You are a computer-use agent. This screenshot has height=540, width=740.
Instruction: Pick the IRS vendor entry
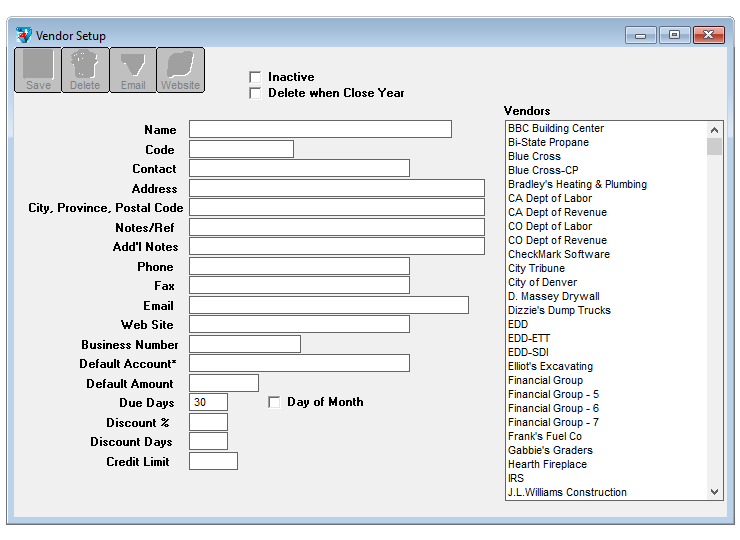point(516,478)
